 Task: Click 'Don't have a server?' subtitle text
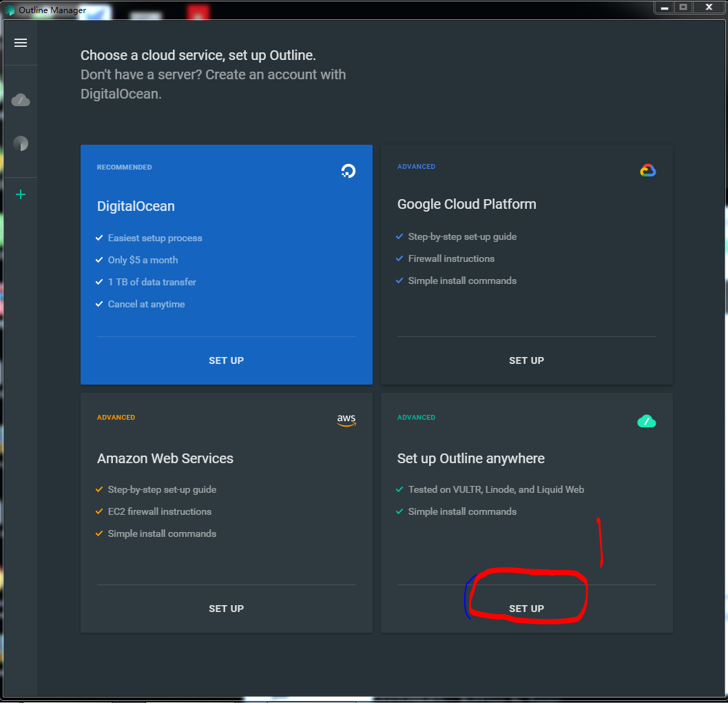[142, 75]
